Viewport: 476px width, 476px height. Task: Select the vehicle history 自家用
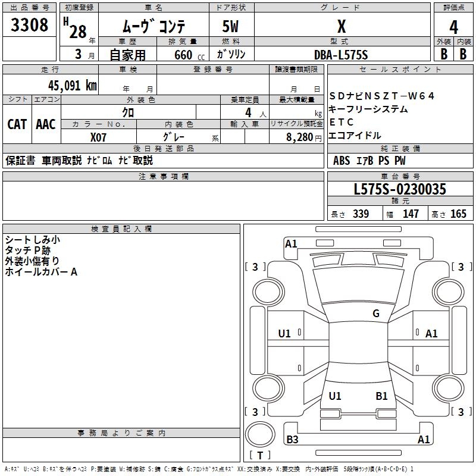(127, 55)
